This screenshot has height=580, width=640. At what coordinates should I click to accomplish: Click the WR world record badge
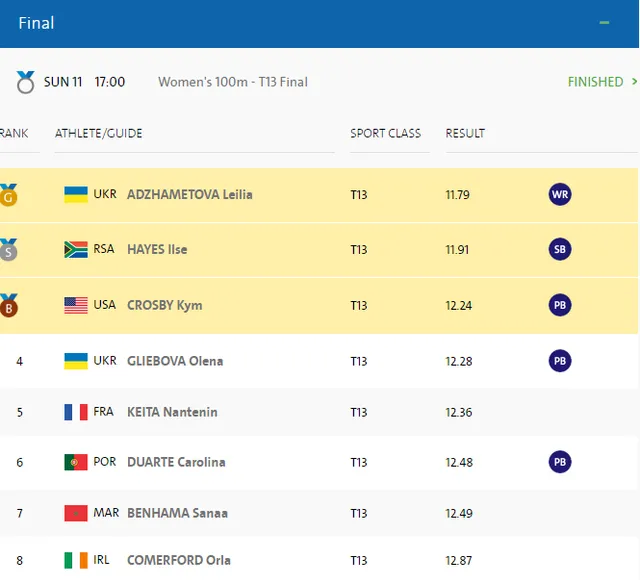point(560,194)
